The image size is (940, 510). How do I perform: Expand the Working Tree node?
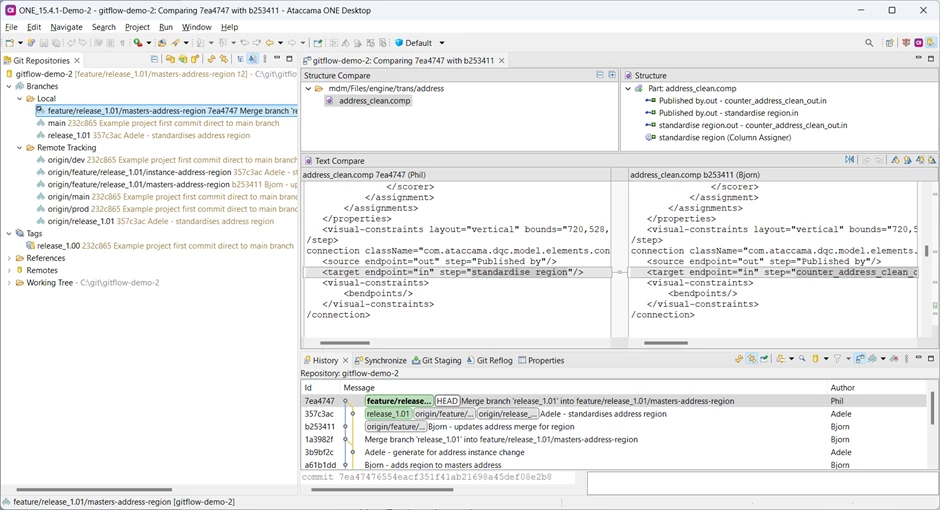[x=9, y=282]
